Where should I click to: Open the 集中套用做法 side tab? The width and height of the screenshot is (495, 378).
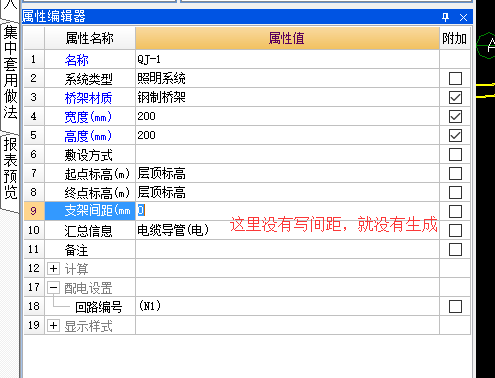tap(10, 72)
